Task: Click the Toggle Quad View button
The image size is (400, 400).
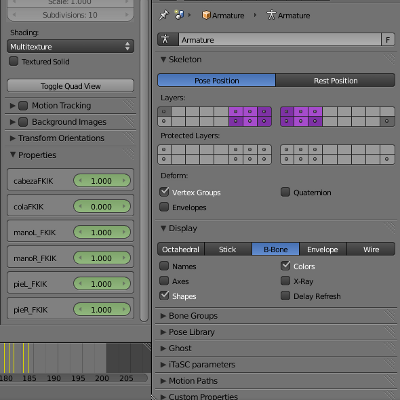Action: point(70,86)
